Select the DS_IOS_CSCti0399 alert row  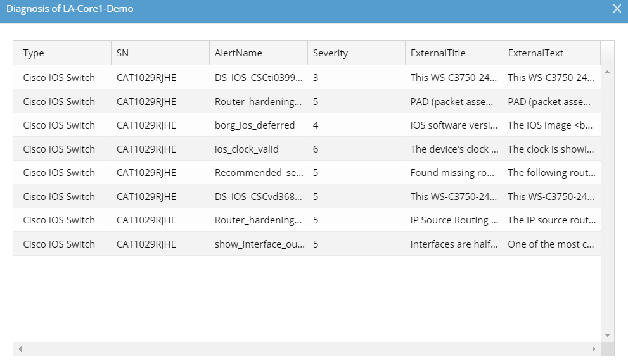click(259, 78)
